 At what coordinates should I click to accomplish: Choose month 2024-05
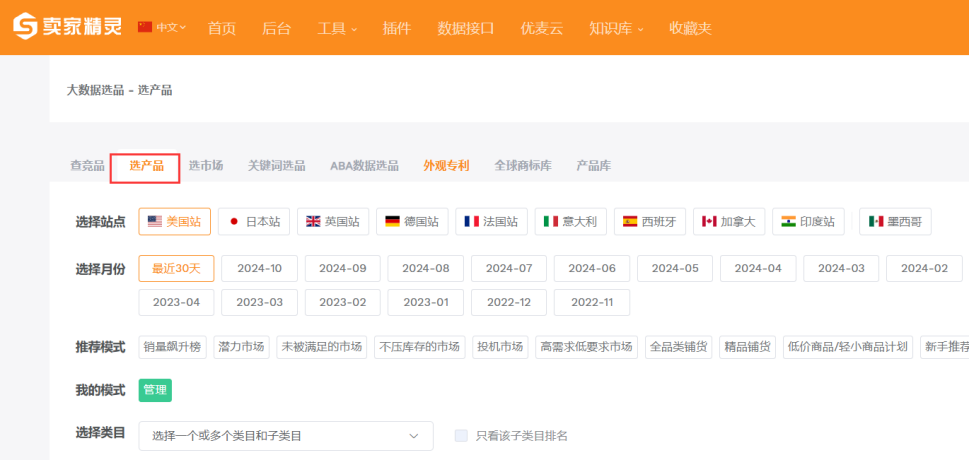675,268
